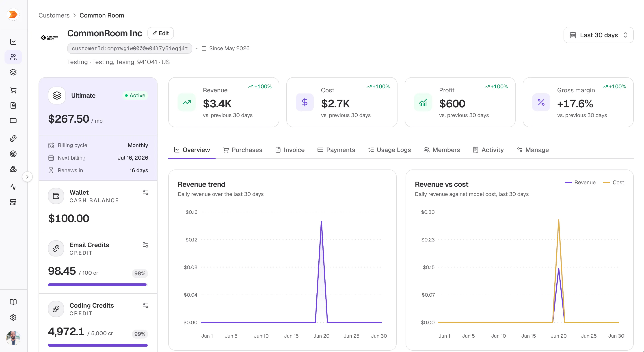Open the activity pulse sidebar icon
Image resolution: width=644 pixels, height=352 pixels.
point(13,187)
